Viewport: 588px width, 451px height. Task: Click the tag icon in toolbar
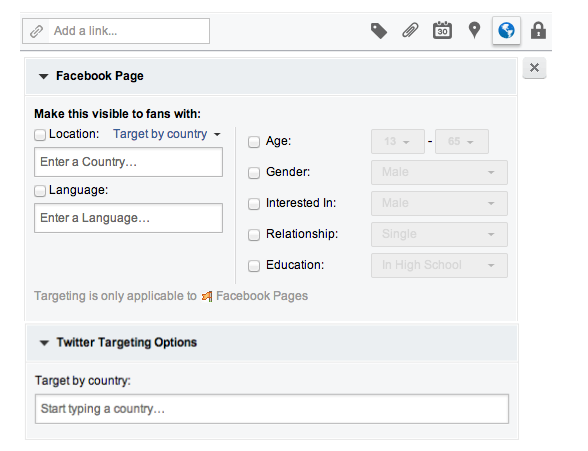(x=379, y=31)
